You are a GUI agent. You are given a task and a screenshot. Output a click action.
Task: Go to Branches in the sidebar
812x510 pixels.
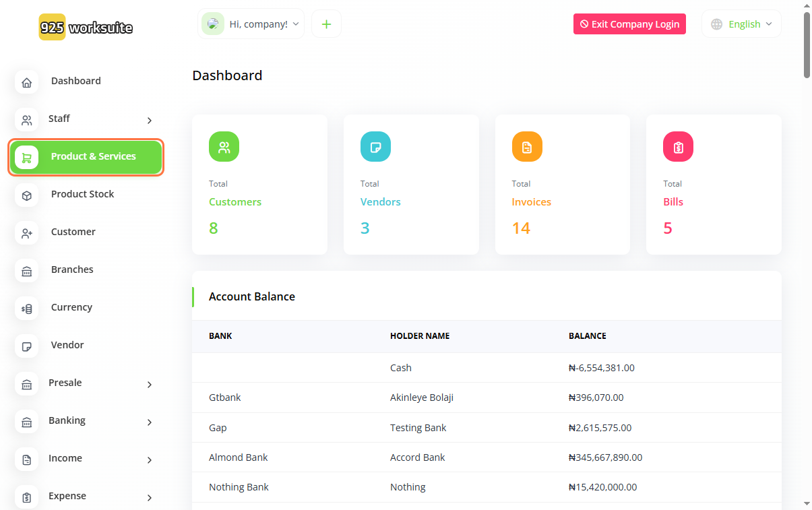pyautogui.click(x=72, y=269)
